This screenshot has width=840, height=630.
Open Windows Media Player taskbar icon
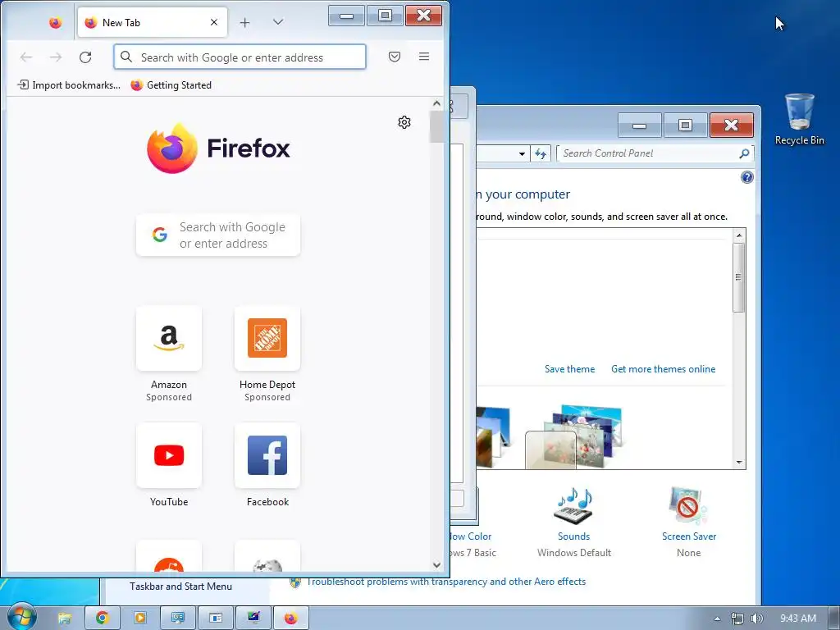[139, 619]
